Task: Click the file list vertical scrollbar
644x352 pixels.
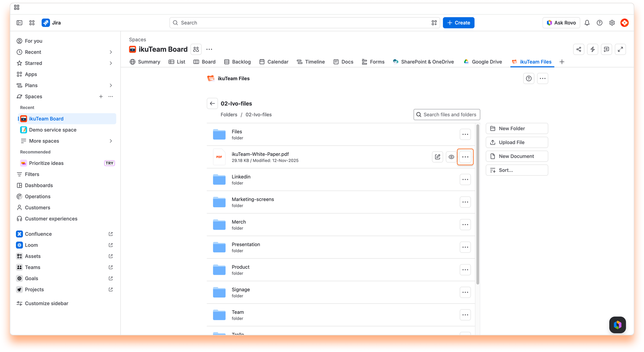Action: coord(477,204)
